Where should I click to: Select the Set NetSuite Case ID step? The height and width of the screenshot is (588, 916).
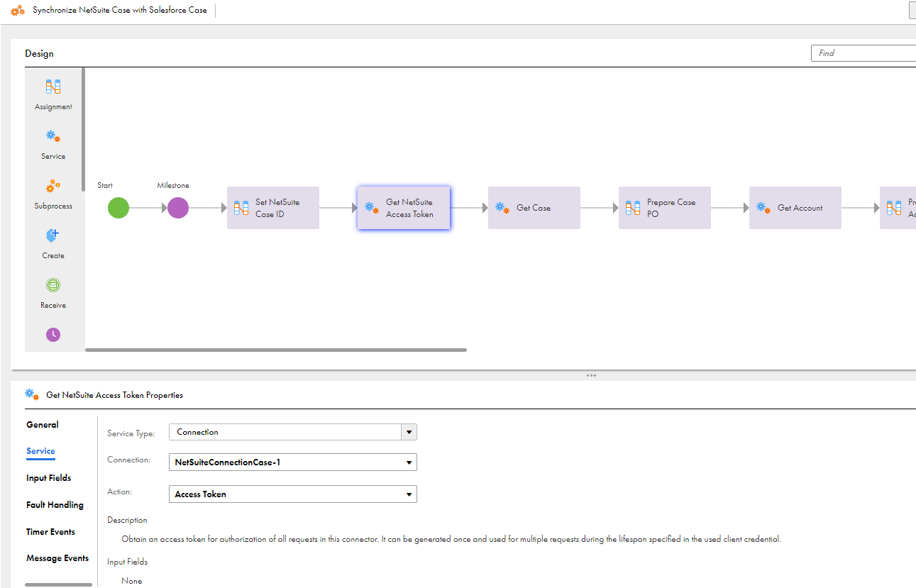point(273,208)
